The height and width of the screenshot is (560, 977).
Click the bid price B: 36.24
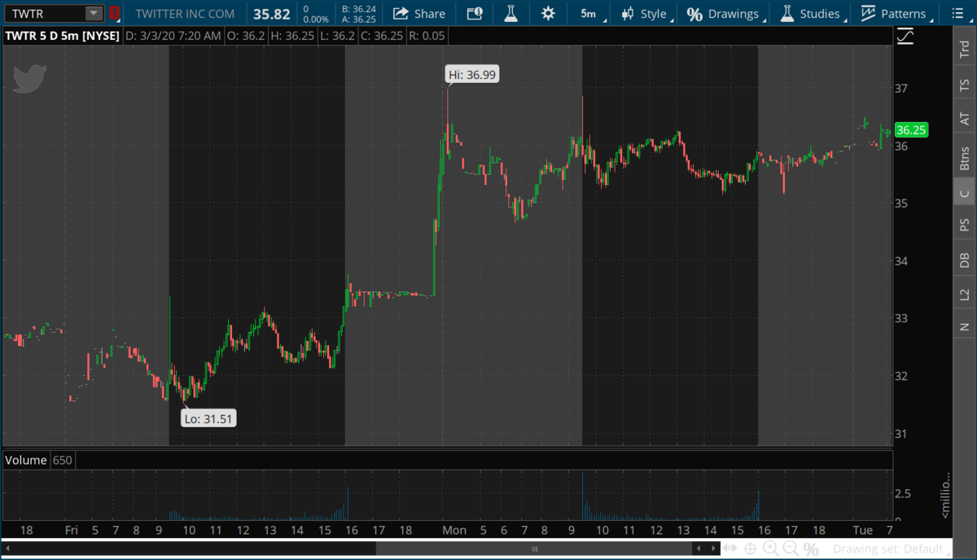359,9
